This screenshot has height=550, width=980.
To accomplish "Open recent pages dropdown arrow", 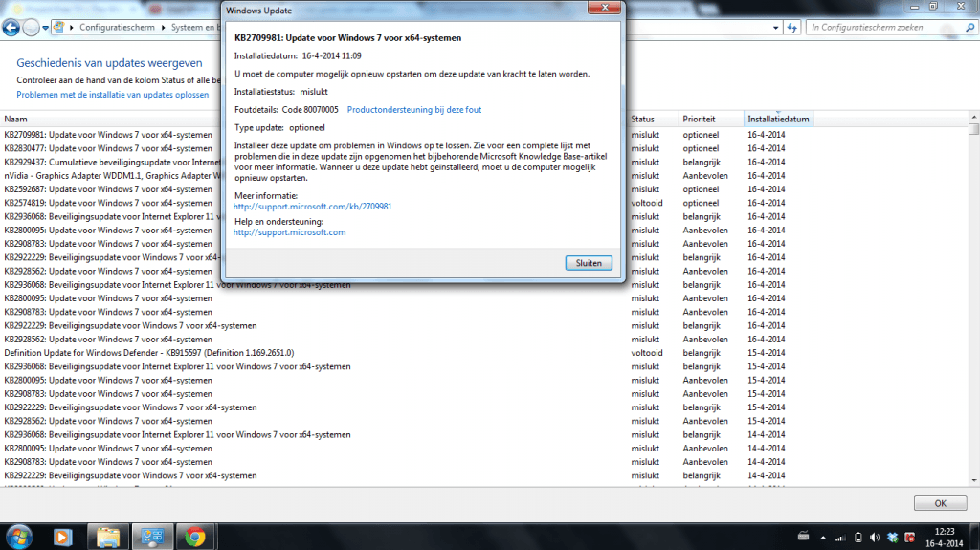I will pyautogui.click(x=46, y=28).
